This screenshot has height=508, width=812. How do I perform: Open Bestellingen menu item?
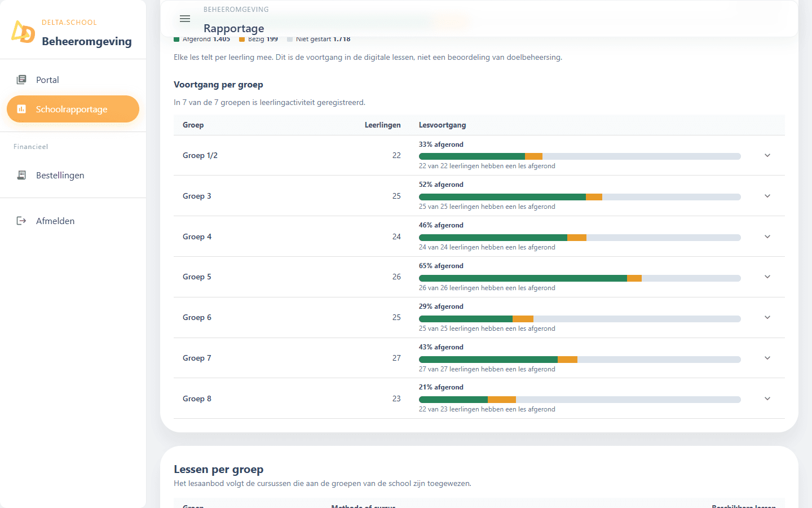click(73, 175)
